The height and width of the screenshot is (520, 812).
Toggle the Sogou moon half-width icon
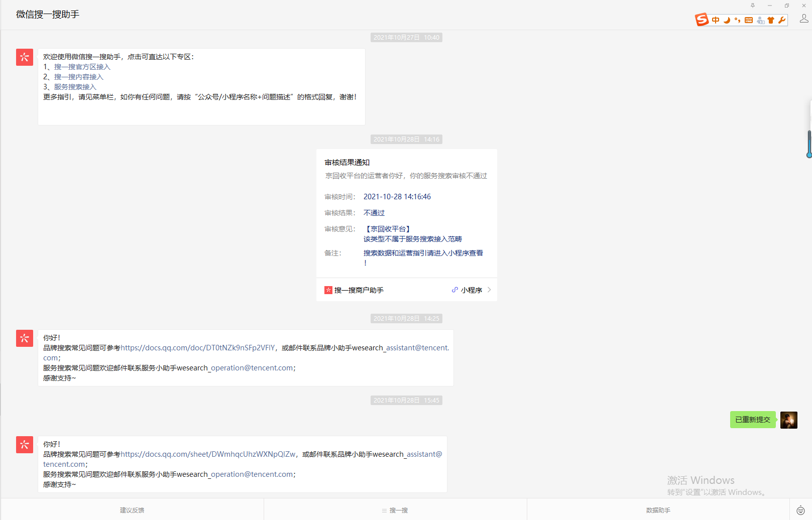pos(727,20)
